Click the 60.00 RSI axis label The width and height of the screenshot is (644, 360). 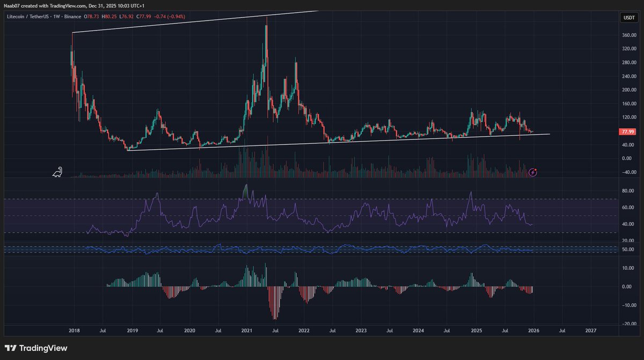[628, 207]
